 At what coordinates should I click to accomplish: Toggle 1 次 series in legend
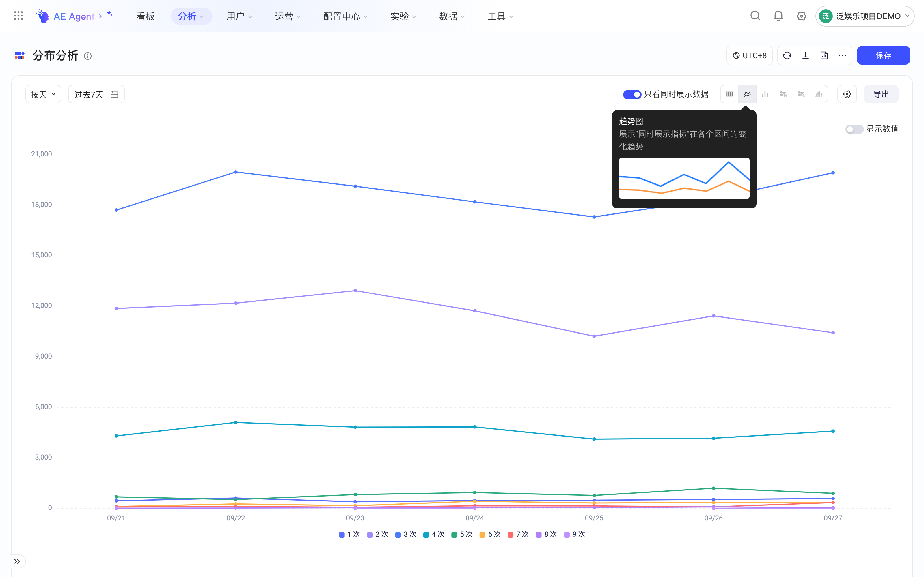349,534
